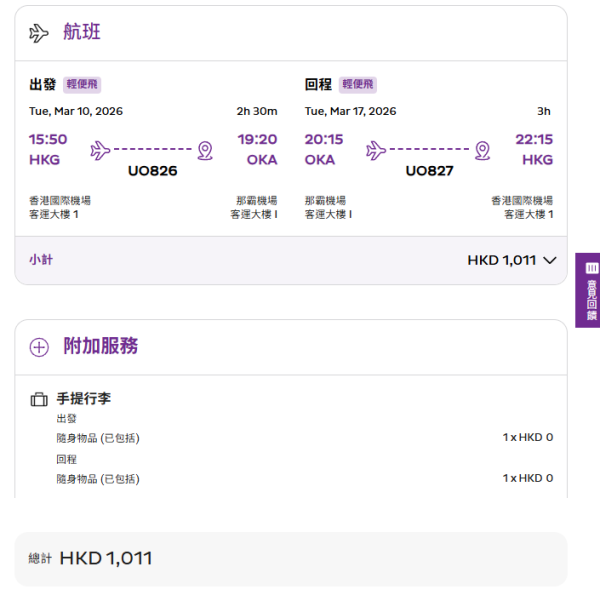Click return departure time 20:15
Viewport: 600px width, 601px height.
[x=324, y=139]
